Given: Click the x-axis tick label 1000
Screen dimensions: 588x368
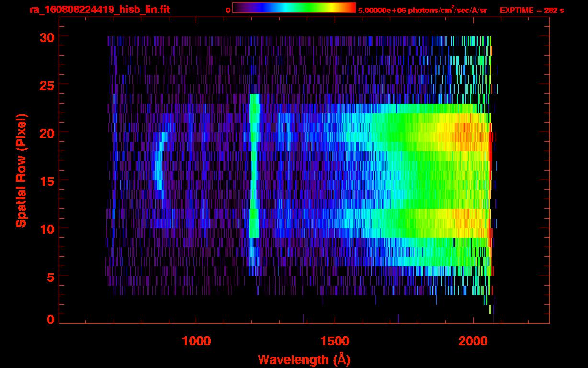Looking at the screenshot, I should click(196, 341).
